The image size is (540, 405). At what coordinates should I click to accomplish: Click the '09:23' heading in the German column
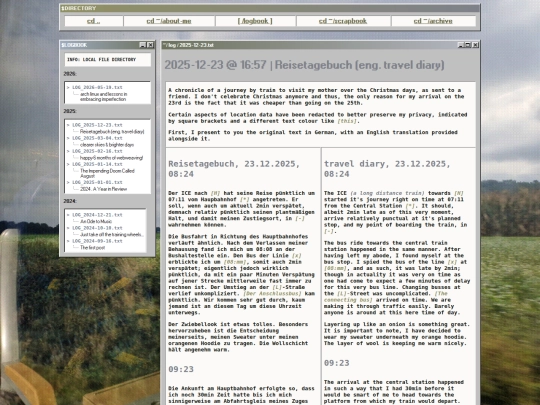pos(181,369)
